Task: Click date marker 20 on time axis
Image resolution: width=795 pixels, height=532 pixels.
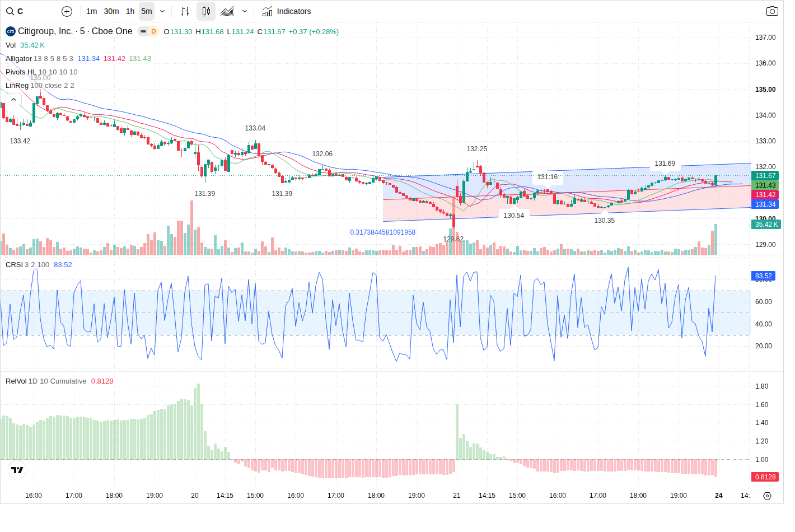Action: (x=195, y=496)
